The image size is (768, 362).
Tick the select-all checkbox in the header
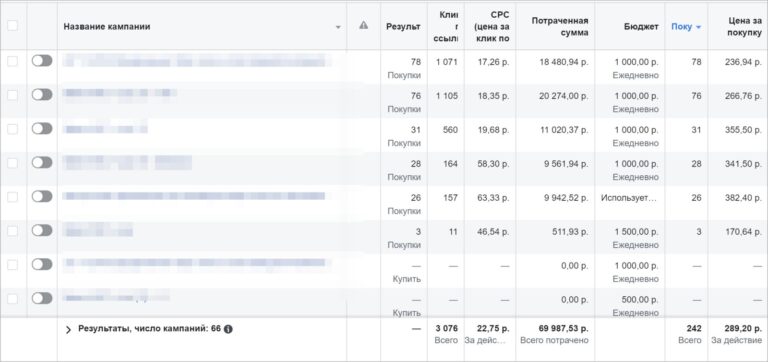12,25
